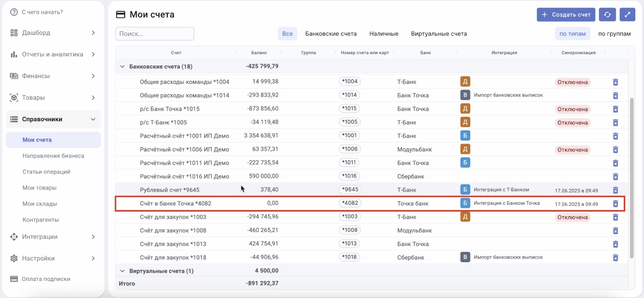Delete the Счёт в банке Точка *4082 row
Screen dimensions: 644x298
tap(615, 204)
